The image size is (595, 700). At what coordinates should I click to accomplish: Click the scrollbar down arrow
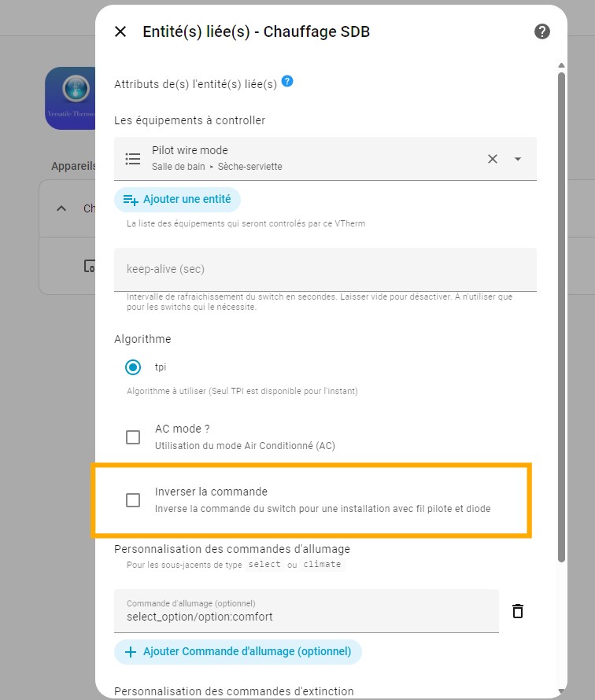(561, 691)
